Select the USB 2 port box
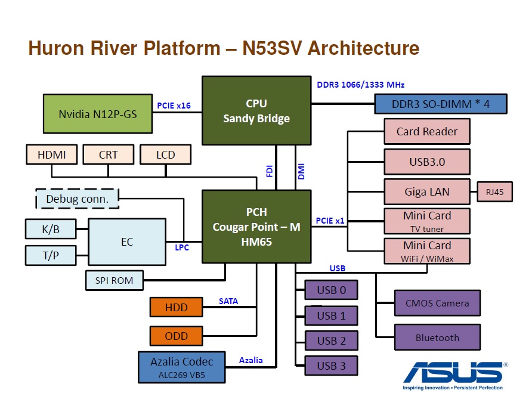The image size is (532, 415). pyautogui.click(x=331, y=340)
